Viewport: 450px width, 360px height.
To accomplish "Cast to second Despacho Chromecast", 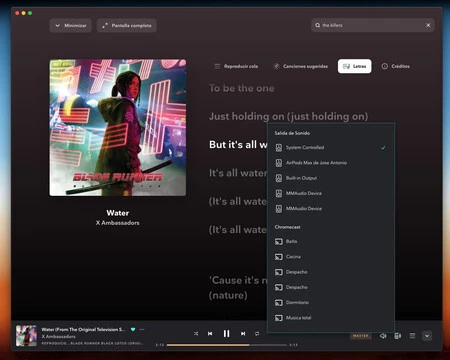I will pos(331,287).
